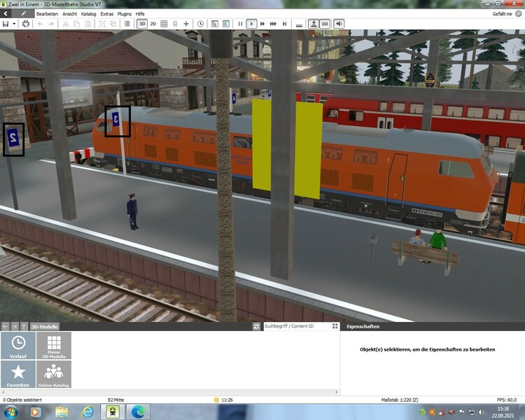Image resolution: width=525 pixels, height=420 pixels.
Task: Open the save dropdown arrow
Action: coord(13,24)
